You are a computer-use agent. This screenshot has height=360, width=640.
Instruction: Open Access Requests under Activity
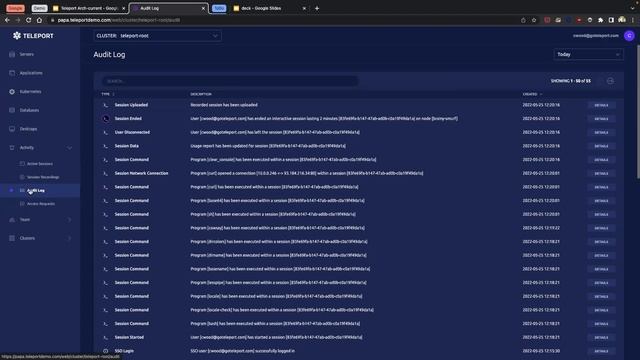coord(40,203)
